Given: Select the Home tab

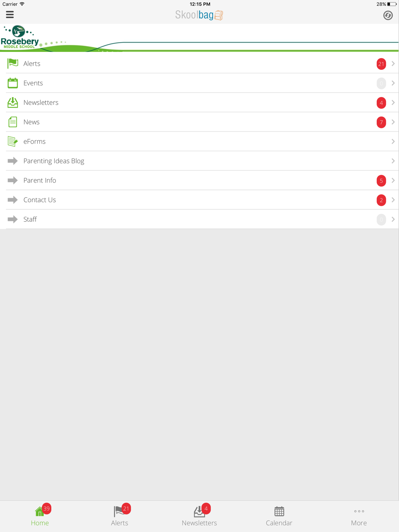Looking at the screenshot, I should 40,516.
